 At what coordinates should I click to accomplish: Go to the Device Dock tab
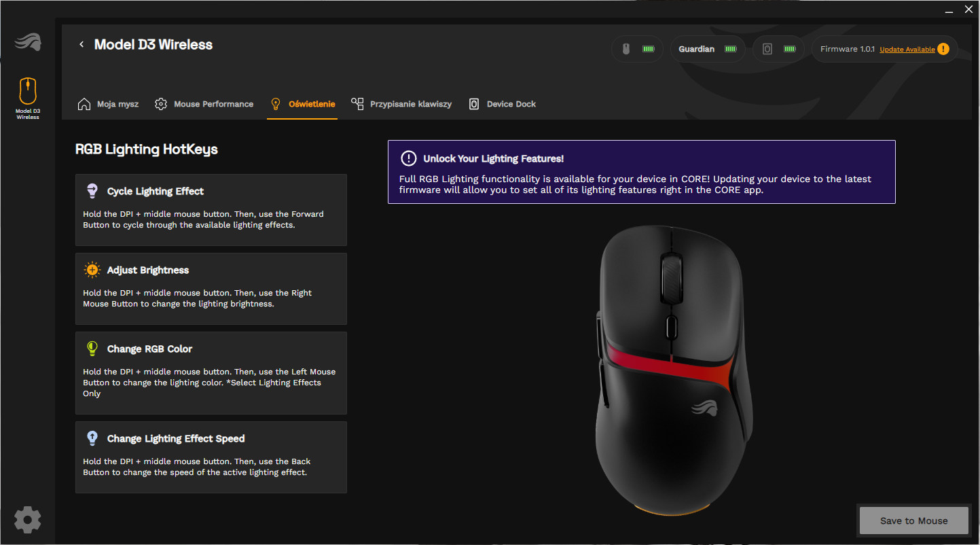click(x=503, y=104)
